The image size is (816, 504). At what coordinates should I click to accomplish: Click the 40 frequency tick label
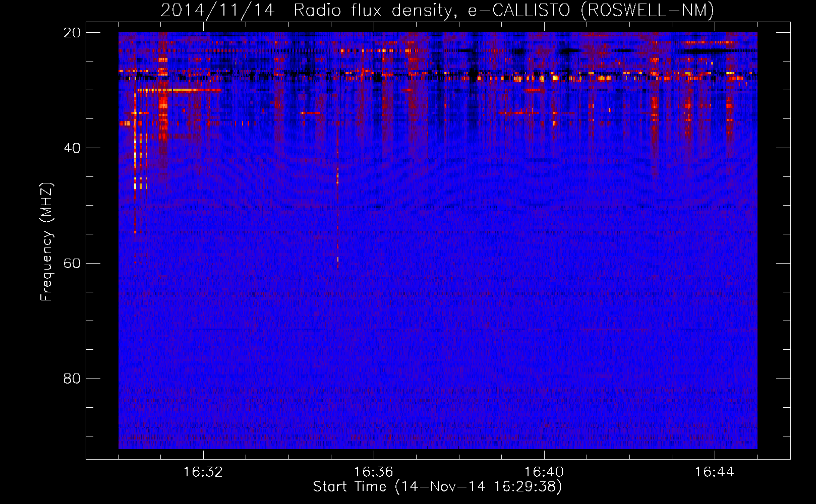pyautogui.click(x=72, y=148)
